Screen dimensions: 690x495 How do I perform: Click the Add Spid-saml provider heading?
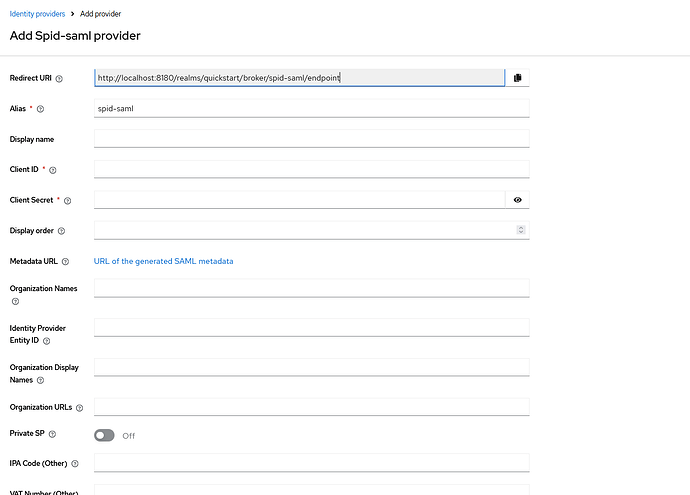(75, 36)
